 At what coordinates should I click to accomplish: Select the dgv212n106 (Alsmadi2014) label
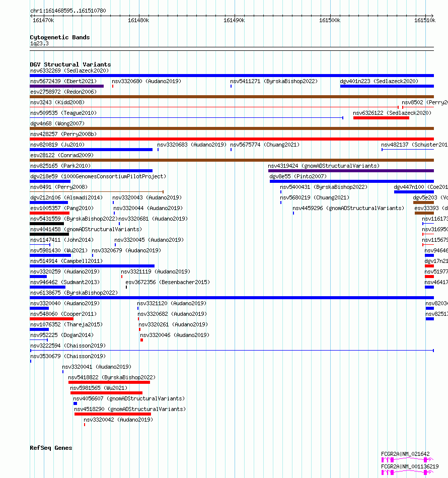click(x=66, y=197)
